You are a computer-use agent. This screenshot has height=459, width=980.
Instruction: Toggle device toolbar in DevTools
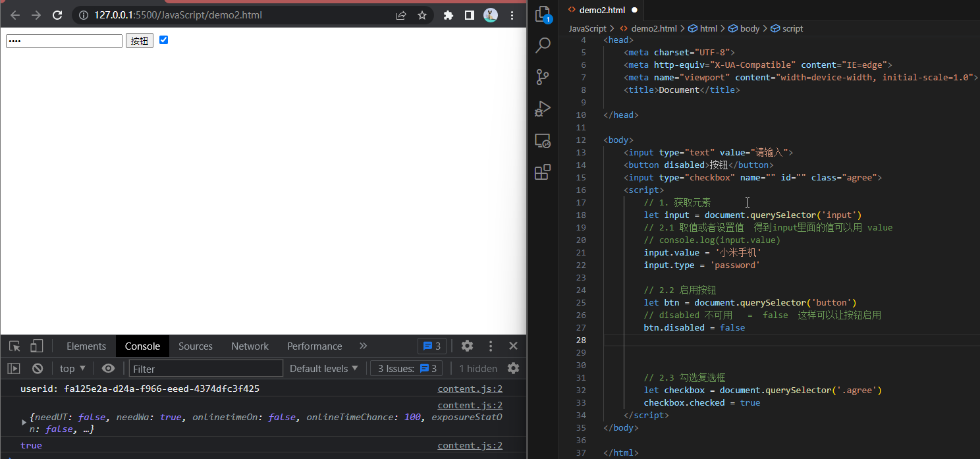tap(37, 346)
